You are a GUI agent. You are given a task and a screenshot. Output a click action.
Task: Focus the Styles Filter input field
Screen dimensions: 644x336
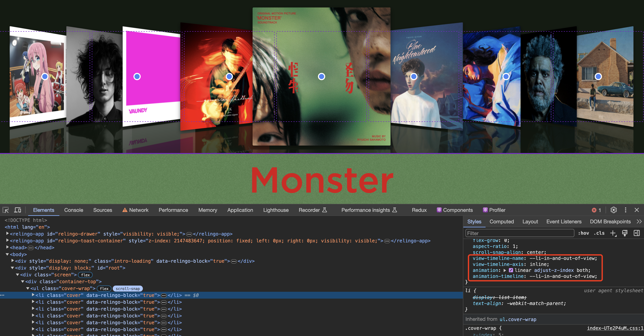click(520, 233)
